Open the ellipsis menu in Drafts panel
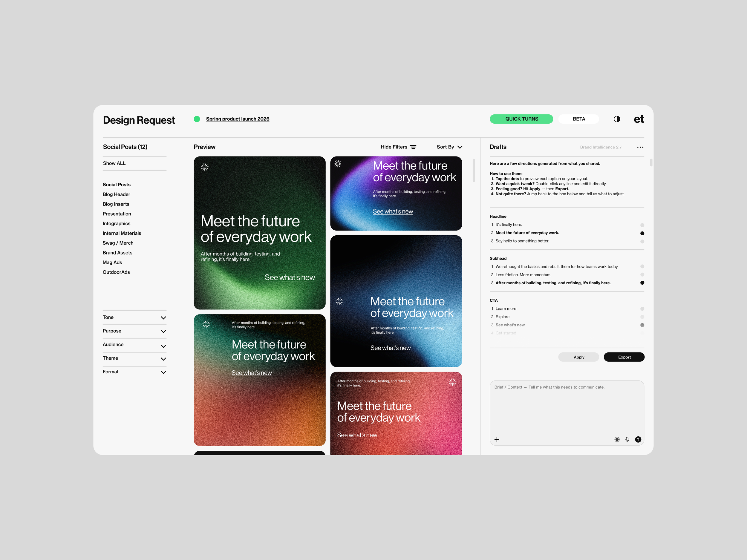747x560 pixels. point(640,147)
